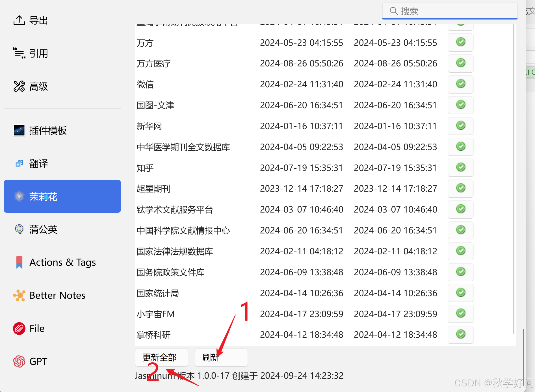The width and height of the screenshot is (535, 392).
Task: Click 2024-08-26 05:50:26 local time of 万方医疗
Action: tap(395, 63)
